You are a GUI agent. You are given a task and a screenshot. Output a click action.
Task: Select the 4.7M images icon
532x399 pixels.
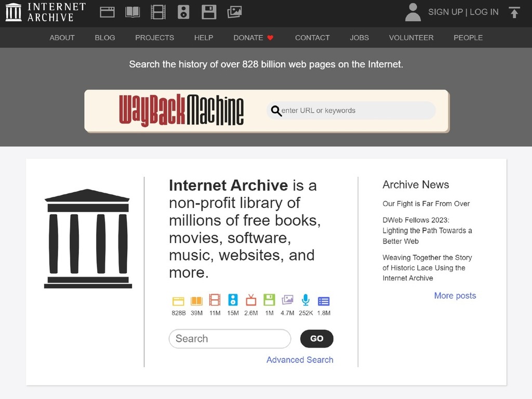point(287,300)
